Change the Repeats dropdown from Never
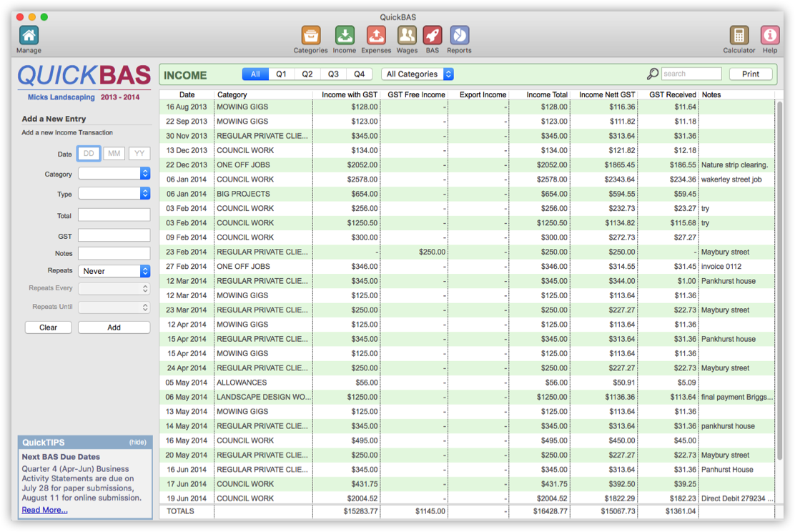Image resolution: width=795 pixels, height=532 pixels. [114, 270]
